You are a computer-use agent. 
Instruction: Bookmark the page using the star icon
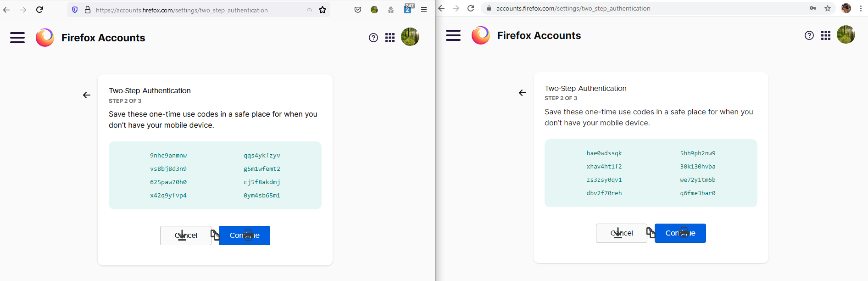[323, 10]
